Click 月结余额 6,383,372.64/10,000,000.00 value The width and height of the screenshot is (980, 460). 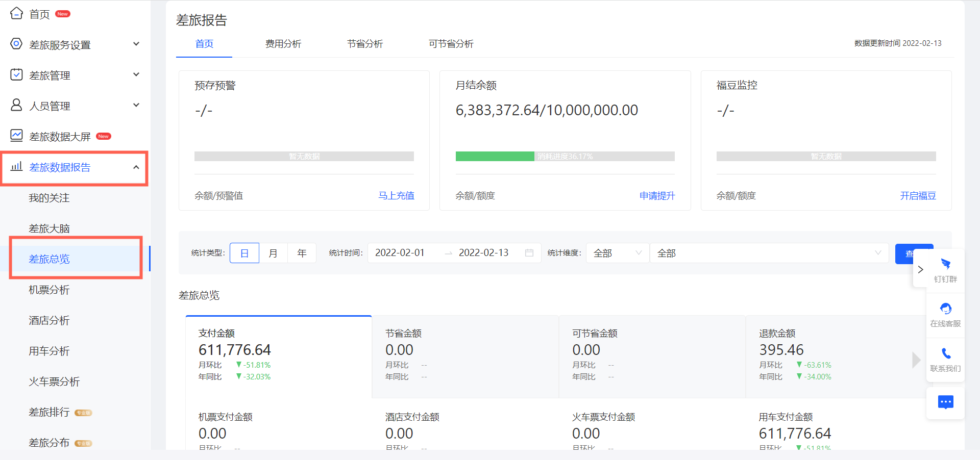547,110
